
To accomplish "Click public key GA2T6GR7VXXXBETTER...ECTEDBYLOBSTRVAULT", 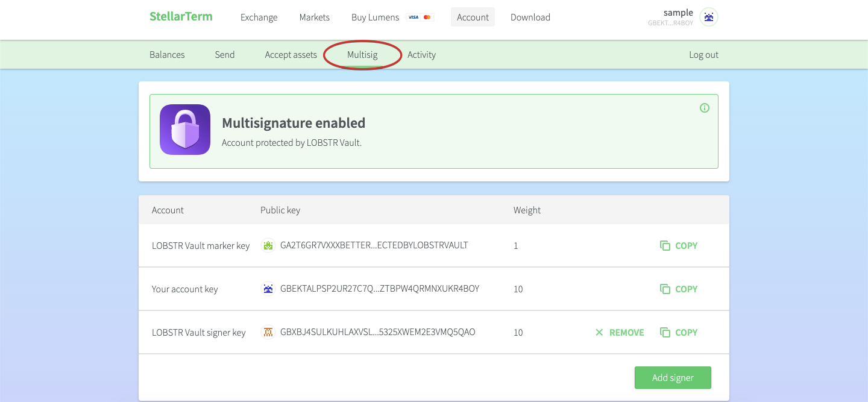I will pos(374,245).
